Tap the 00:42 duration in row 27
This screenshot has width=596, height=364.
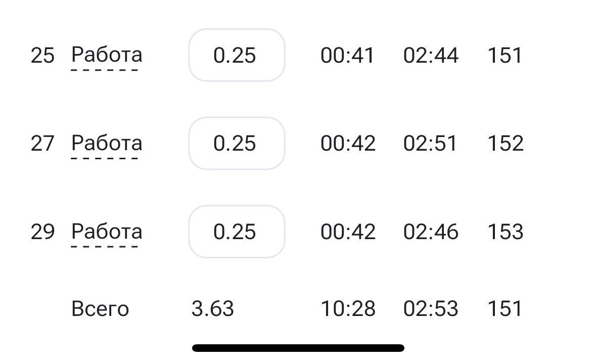pos(348,144)
